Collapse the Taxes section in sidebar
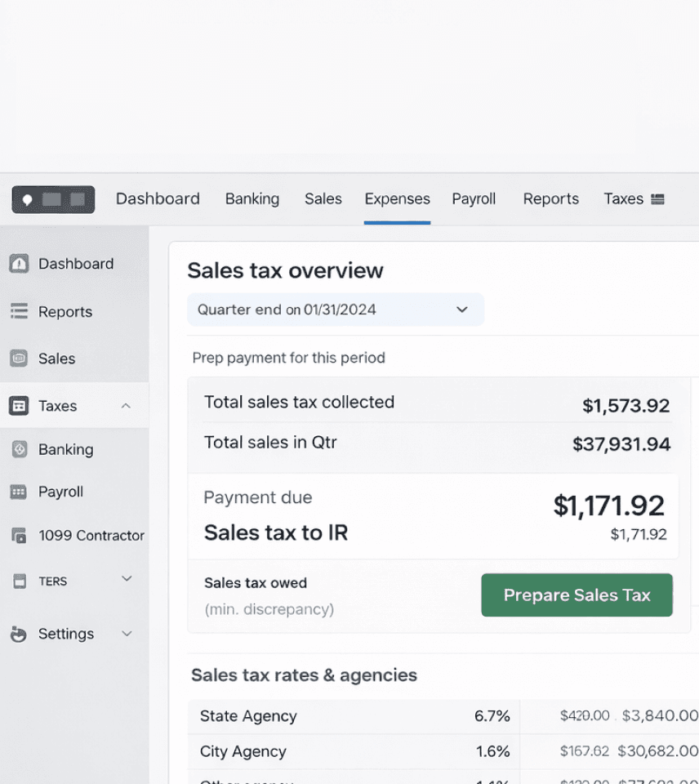The height and width of the screenshot is (784, 699). click(x=126, y=406)
